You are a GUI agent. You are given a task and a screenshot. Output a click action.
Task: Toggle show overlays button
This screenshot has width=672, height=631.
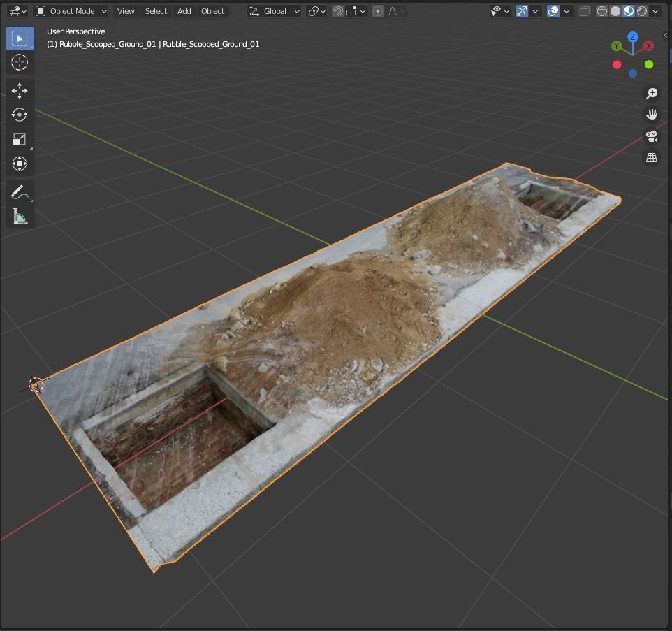(x=553, y=11)
